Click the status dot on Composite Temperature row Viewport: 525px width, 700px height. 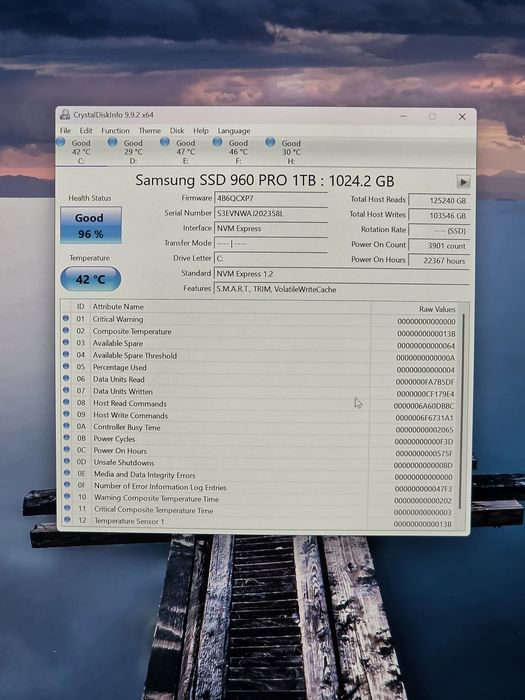(x=66, y=330)
